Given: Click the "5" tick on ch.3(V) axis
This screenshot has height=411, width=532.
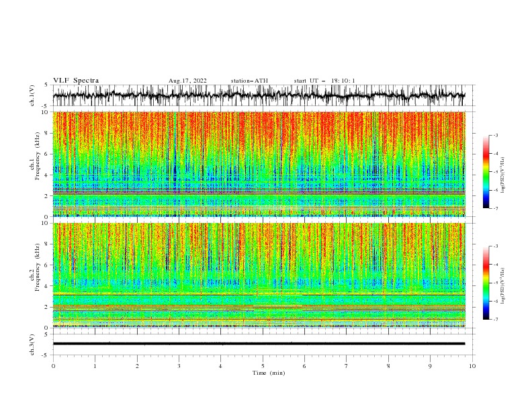Looking at the screenshot, I should 47,334.
